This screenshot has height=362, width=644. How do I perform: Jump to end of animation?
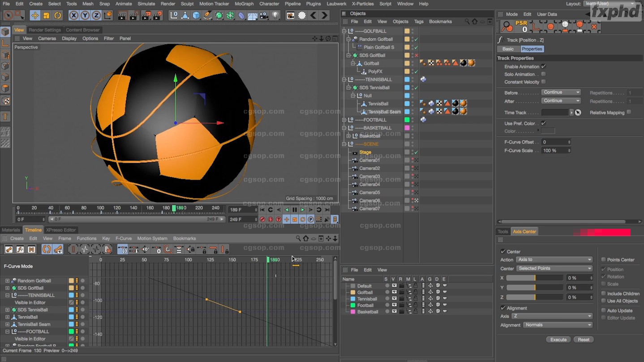(327, 210)
